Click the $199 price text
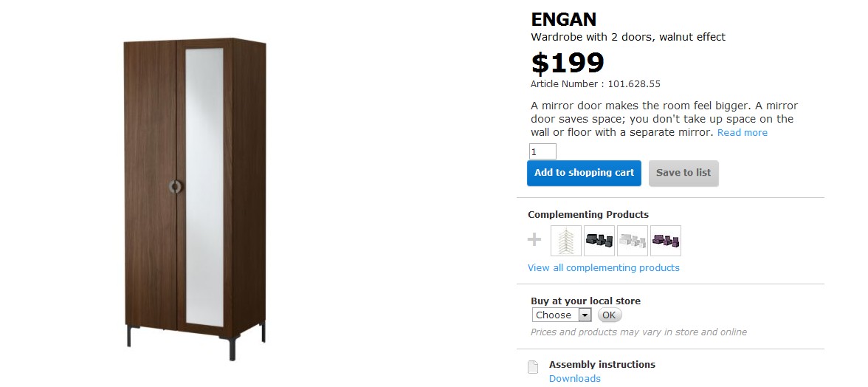The height and width of the screenshot is (387, 868). (x=568, y=64)
